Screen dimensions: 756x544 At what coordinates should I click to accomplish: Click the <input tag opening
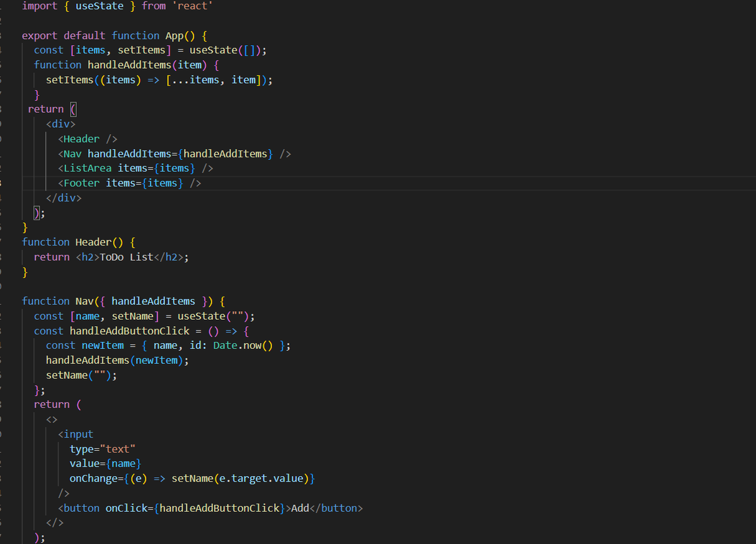(76, 434)
